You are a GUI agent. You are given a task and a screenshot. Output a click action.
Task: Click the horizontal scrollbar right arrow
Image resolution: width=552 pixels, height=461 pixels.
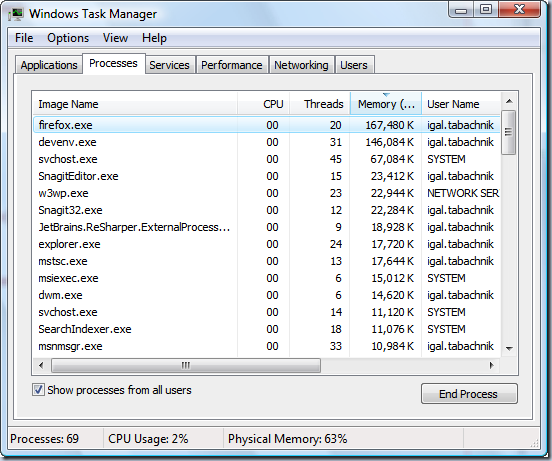click(x=491, y=365)
